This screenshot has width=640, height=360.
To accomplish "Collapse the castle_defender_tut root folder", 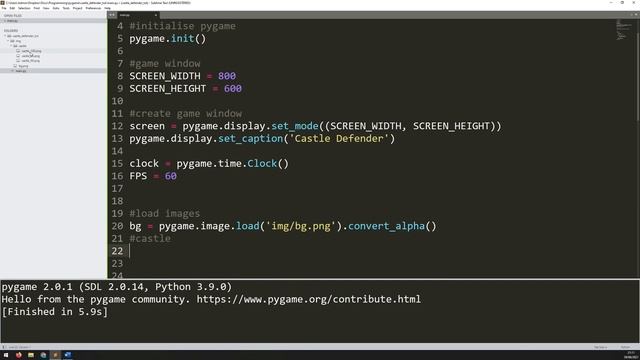I will coord(5,36).
